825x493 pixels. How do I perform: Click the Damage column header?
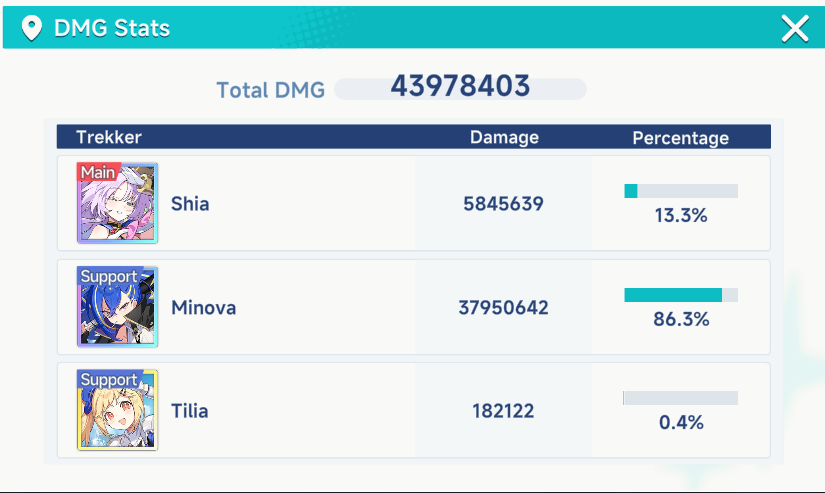504,137
